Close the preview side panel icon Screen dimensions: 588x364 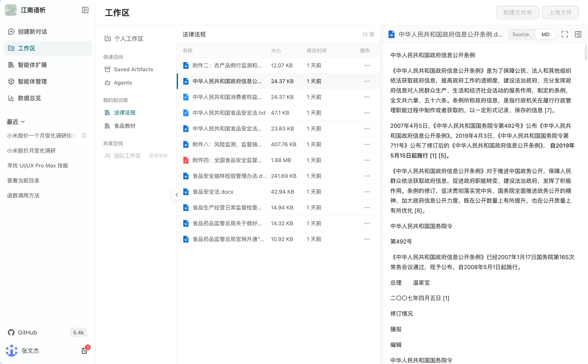(578, 34)
